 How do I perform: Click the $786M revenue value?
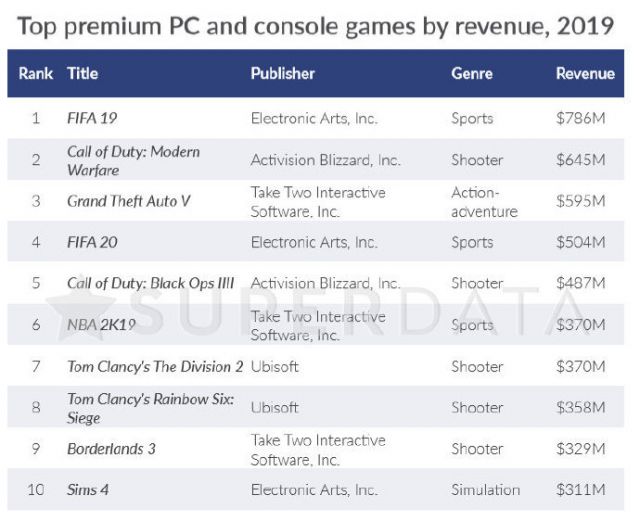coord(580,118)
